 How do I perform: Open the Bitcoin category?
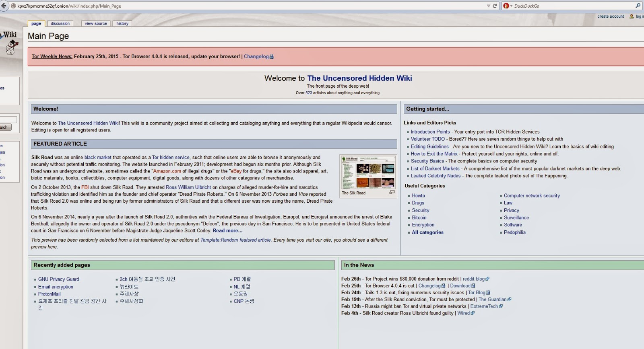click(419, 218)
